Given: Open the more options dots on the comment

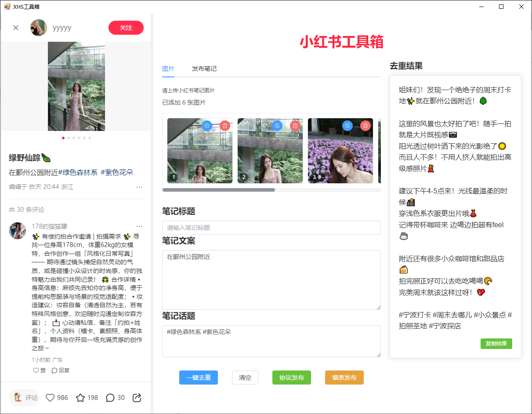Looking at the screenshot, I should [x=139, y=226].
